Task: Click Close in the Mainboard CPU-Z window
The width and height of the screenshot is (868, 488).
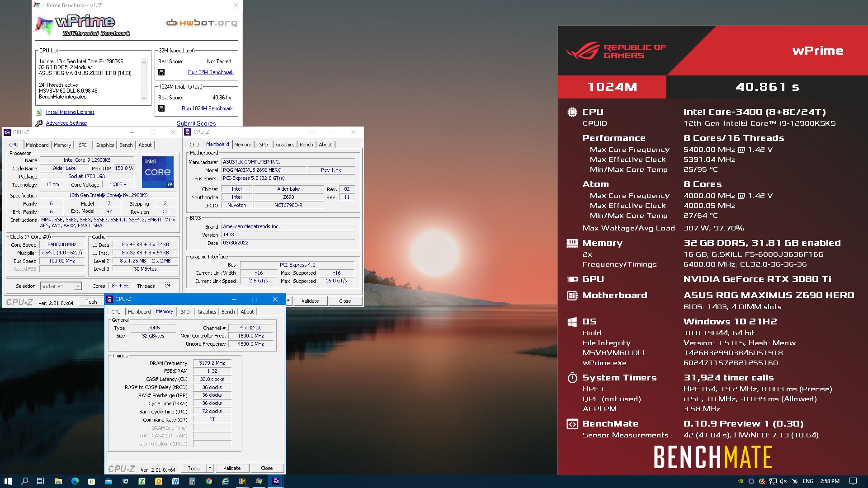Action: [x=345, y=301]
